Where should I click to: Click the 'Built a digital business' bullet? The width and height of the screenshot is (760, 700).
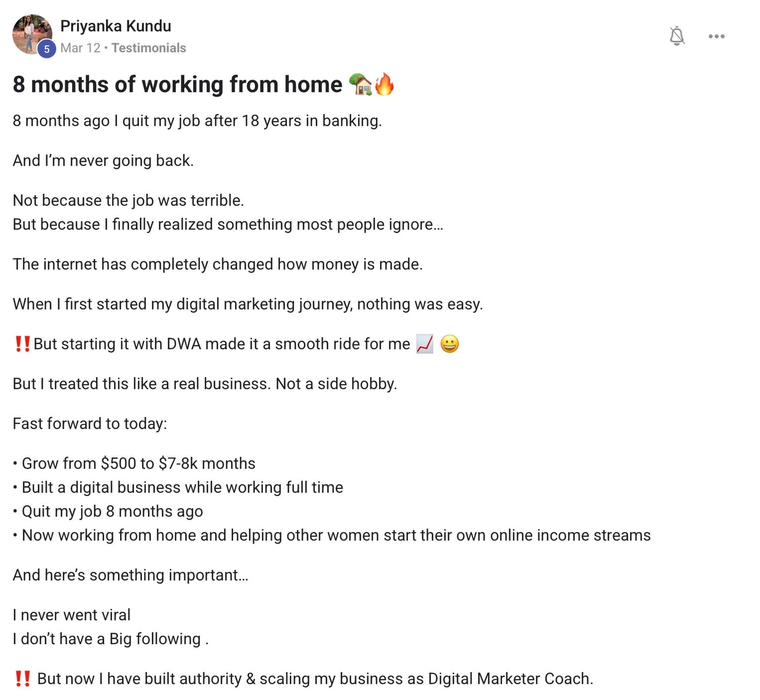point(178,487)
